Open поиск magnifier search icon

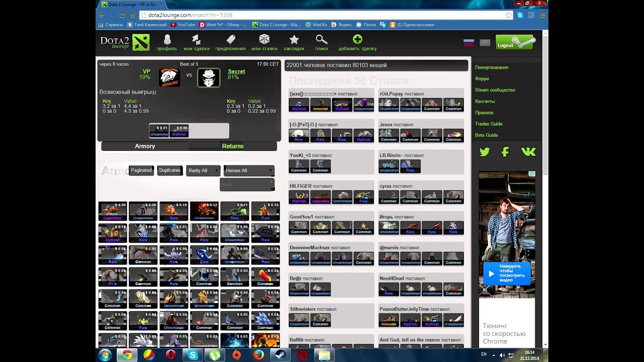321,39
